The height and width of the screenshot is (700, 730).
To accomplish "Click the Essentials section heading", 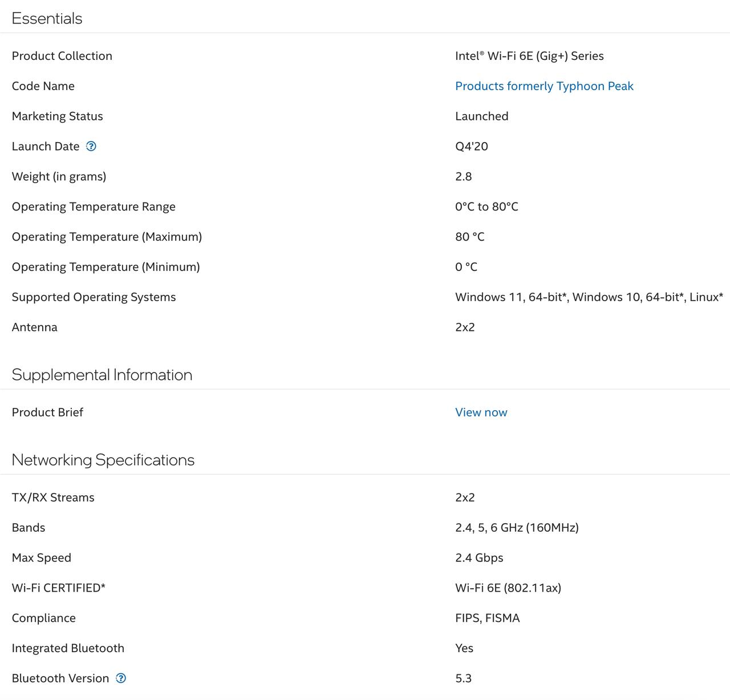I will pos(47,18).
